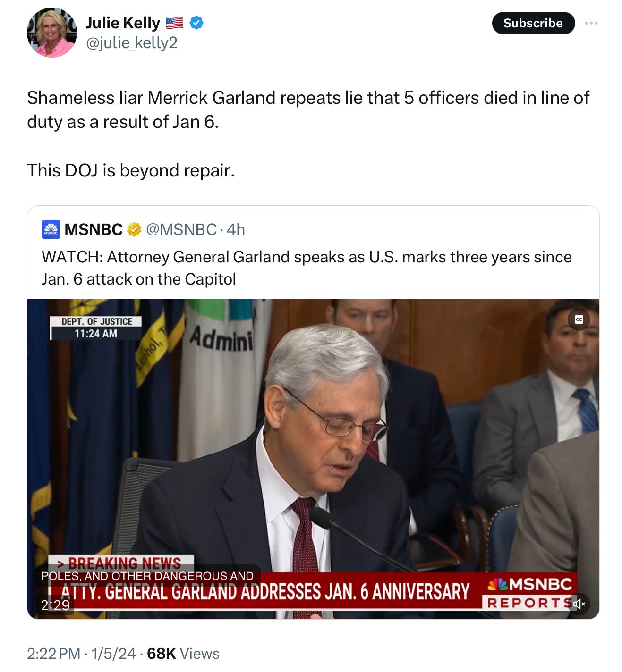Subscribe to Julie Kelly

tap(533, 23)
